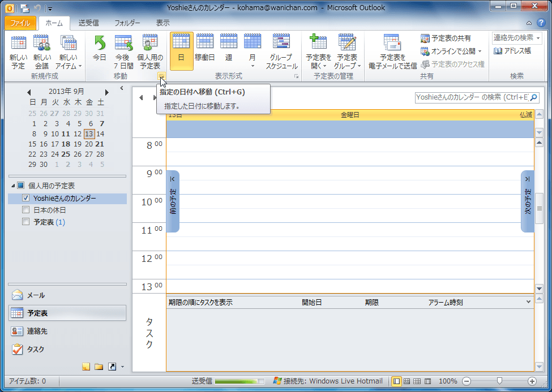Open the 新しいアイテム menu
The height and width of the screenshot is (392, 552).
pos(69,52)
